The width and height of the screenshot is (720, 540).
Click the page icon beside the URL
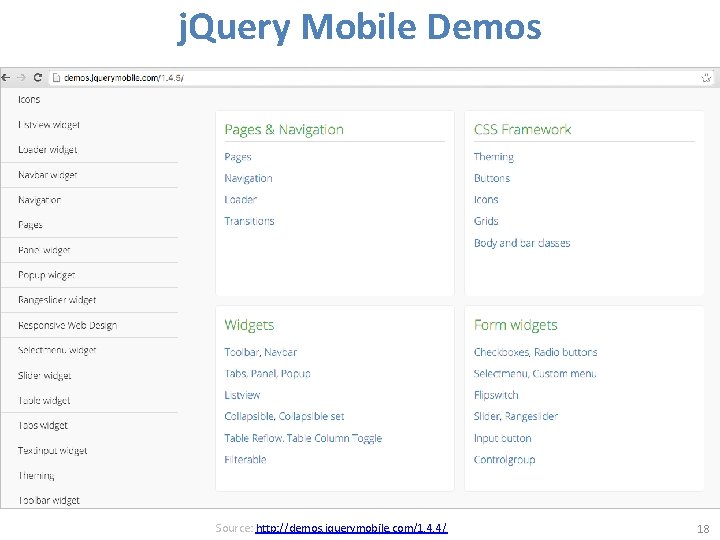tap(56, 78)
